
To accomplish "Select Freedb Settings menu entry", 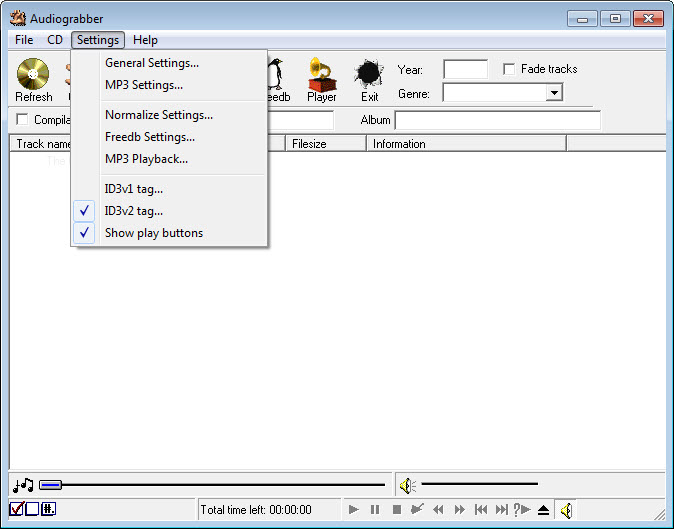I will point(169,137).
